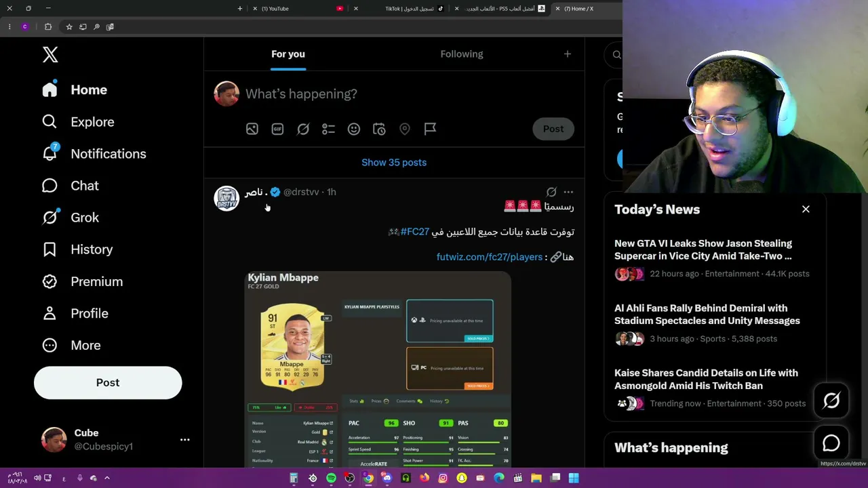Click the large white Post button
Image resolution: width=868 pixels, height=488 pixels.
click(x=108, y=382)
